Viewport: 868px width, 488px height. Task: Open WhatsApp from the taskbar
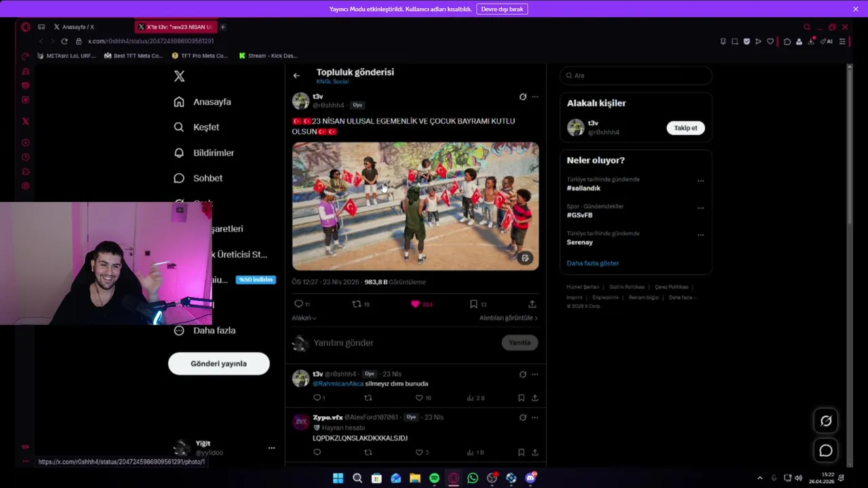pyautogui.click(x=473, y=479)
